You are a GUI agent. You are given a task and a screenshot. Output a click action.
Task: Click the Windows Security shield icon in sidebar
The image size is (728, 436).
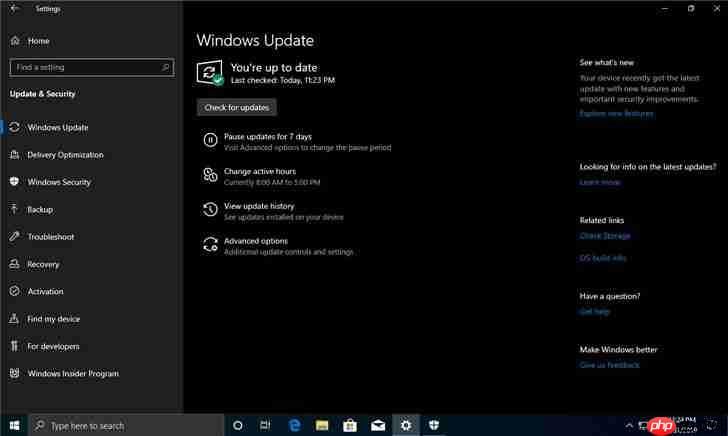pyautogui.click(x=14, y=182)
